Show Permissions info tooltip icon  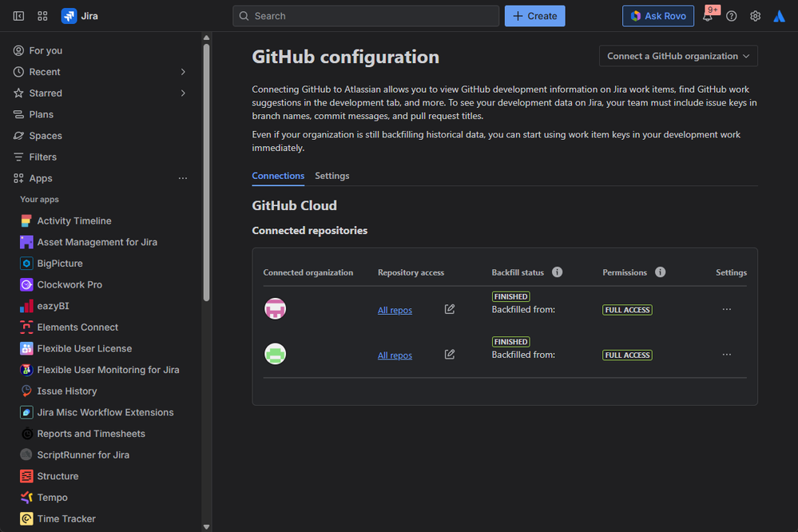point(660,272)
